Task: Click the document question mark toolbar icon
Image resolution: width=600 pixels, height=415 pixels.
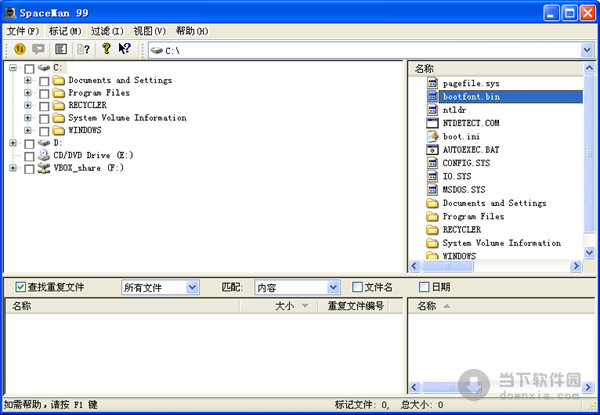Action: pyautogui.click(x=83, y=49)
